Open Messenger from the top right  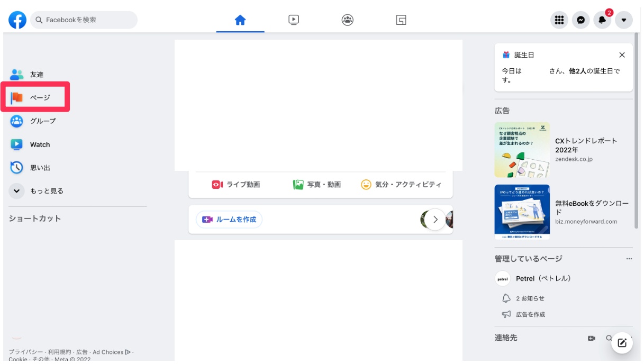pos(580,20)
